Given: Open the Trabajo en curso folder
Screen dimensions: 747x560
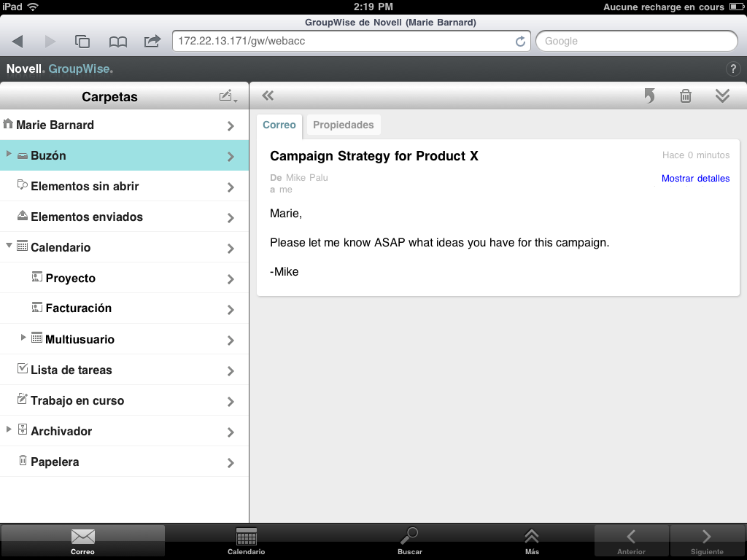Looking at the screenshot, I should [x=124, y=400].
